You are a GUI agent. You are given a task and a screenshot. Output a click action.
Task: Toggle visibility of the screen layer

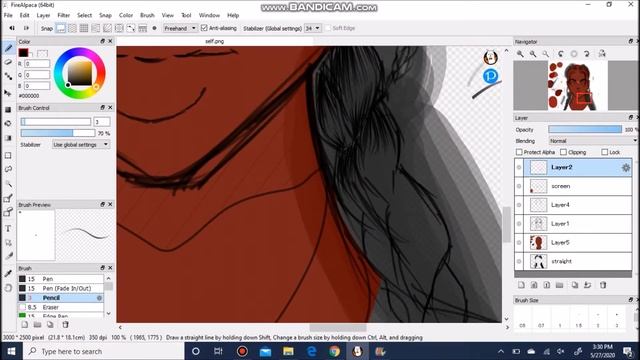519,186
